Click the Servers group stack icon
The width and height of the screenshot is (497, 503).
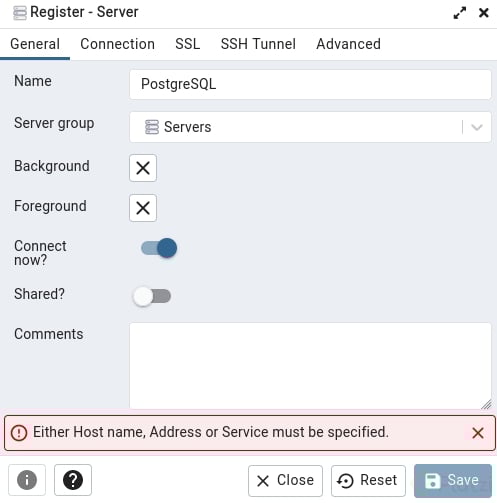click(152, 127)
